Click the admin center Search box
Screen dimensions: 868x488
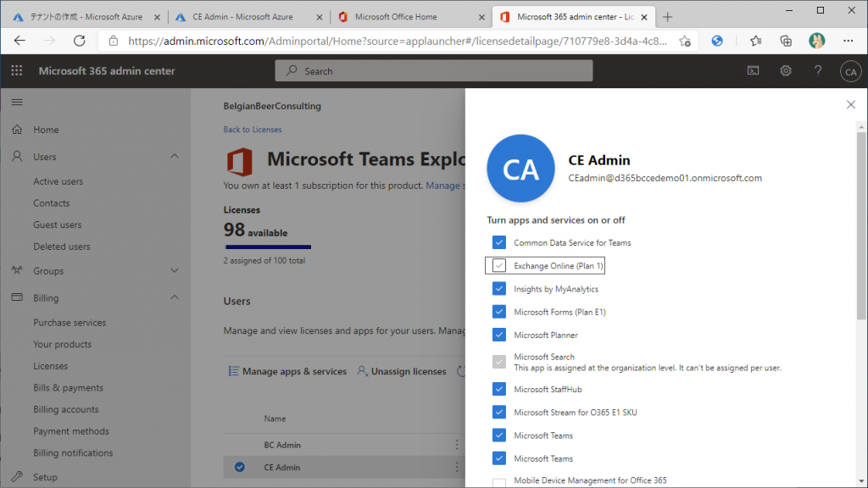[x=434, y=71]
